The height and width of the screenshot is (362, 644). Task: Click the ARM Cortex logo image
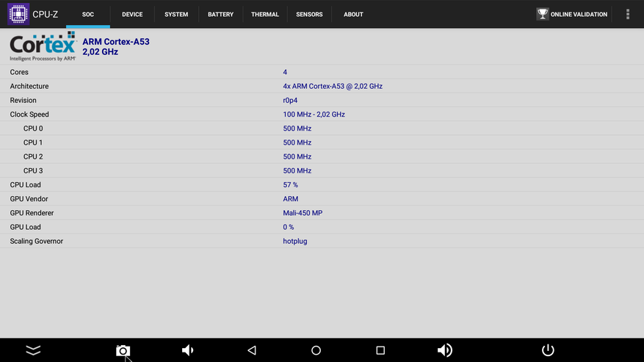[x=43, y=46]
